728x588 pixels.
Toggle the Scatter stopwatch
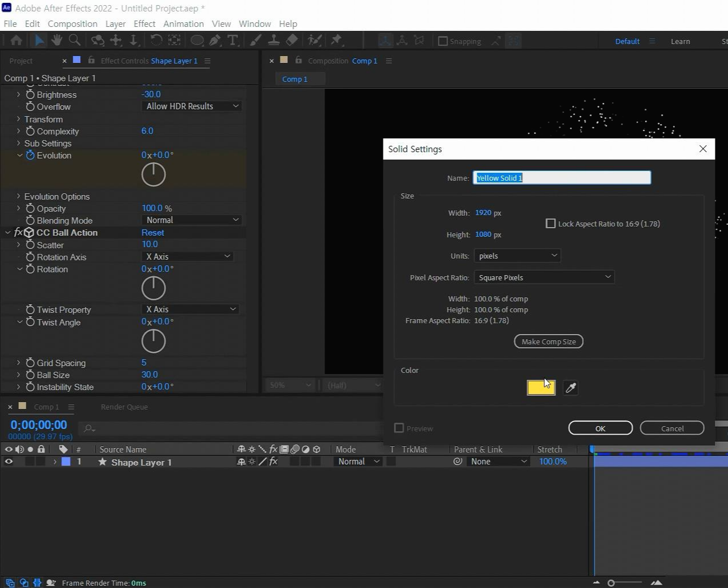point(30,245)
